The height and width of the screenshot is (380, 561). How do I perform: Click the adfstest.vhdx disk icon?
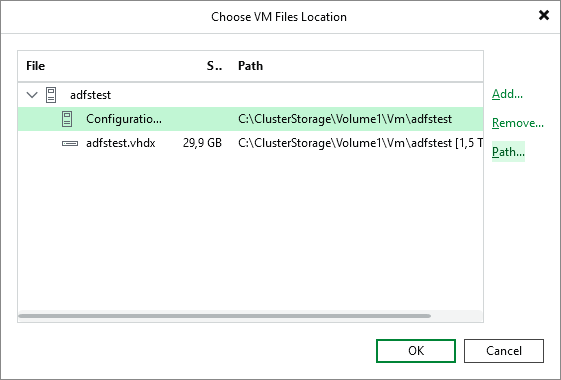click(70, 143)
